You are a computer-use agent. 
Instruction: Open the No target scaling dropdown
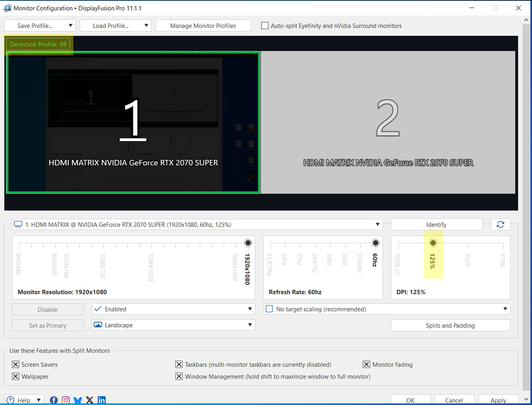(505, 309)
